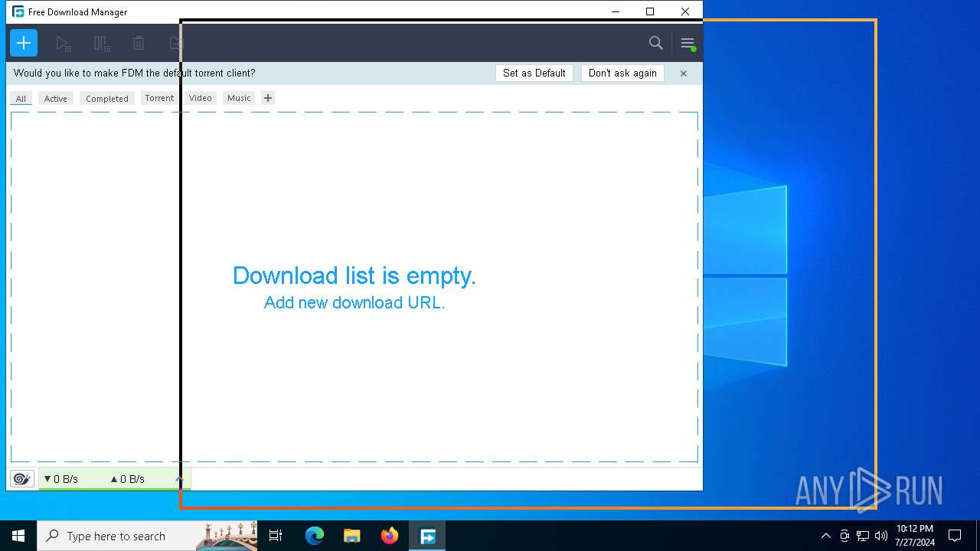
Task: Maximize the Free Download Manager window
Action: coord(650,11)
